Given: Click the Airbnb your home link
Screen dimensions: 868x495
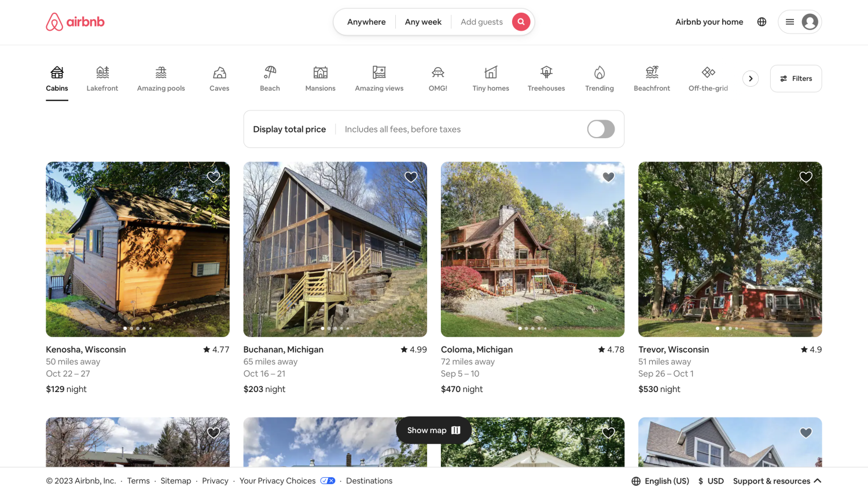Looking at the screenshot, I should click(x=709, y=21).
